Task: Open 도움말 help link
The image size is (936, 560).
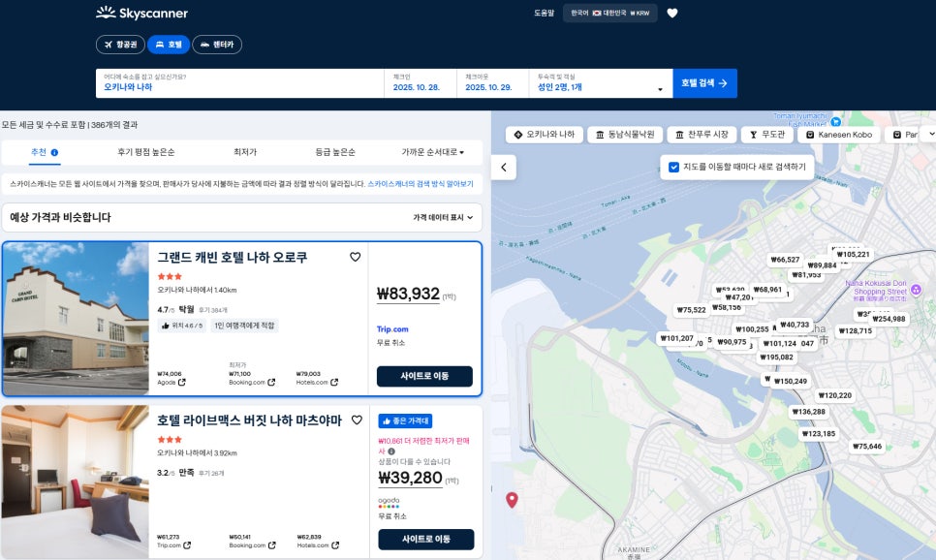Action: pyautogui.click(x=544, y=13)
